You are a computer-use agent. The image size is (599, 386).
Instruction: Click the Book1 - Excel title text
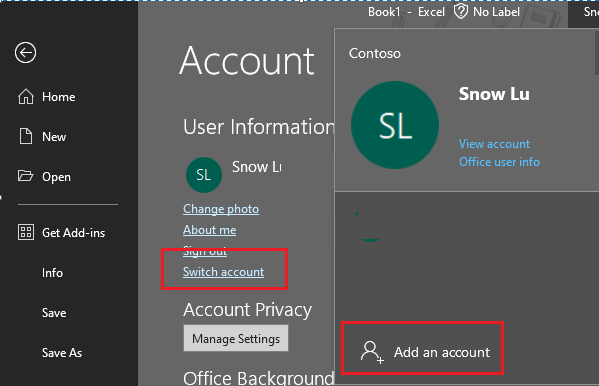click(406, 12)
